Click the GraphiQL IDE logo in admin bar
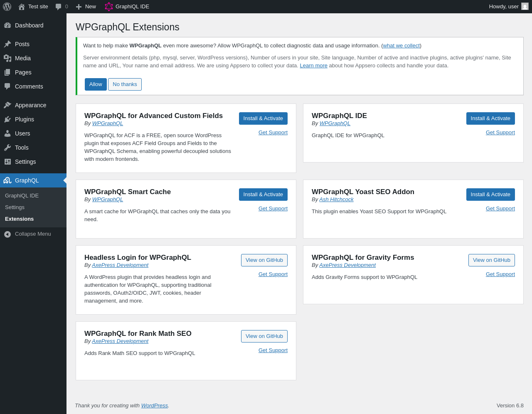Viewport: 532px width, 414px height. tap(109, 7)
